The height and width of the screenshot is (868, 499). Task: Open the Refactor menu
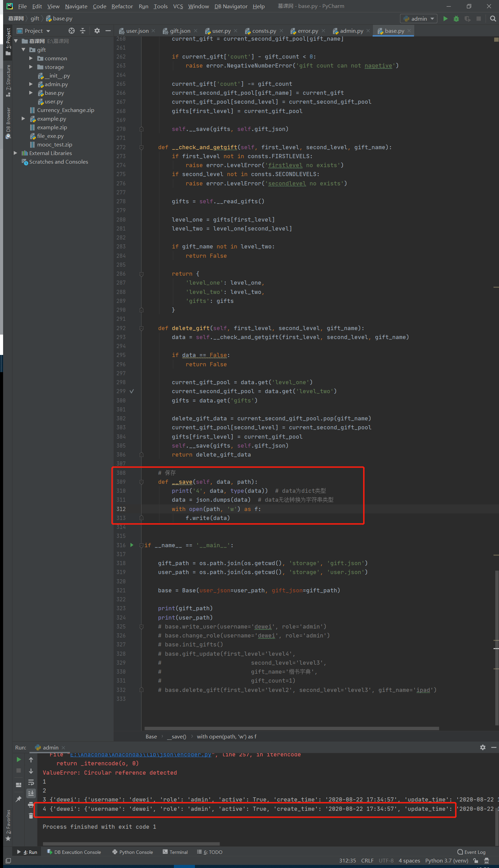click(x=122, y=6)
